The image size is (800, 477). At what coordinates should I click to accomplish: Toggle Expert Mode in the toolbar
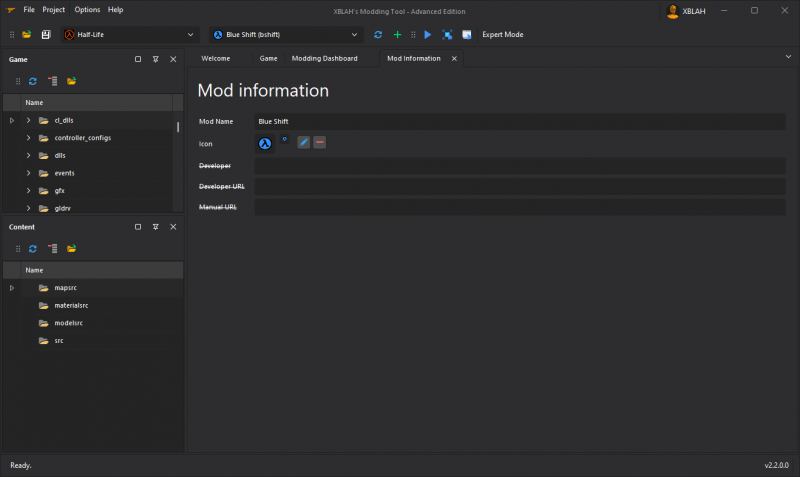503,35
